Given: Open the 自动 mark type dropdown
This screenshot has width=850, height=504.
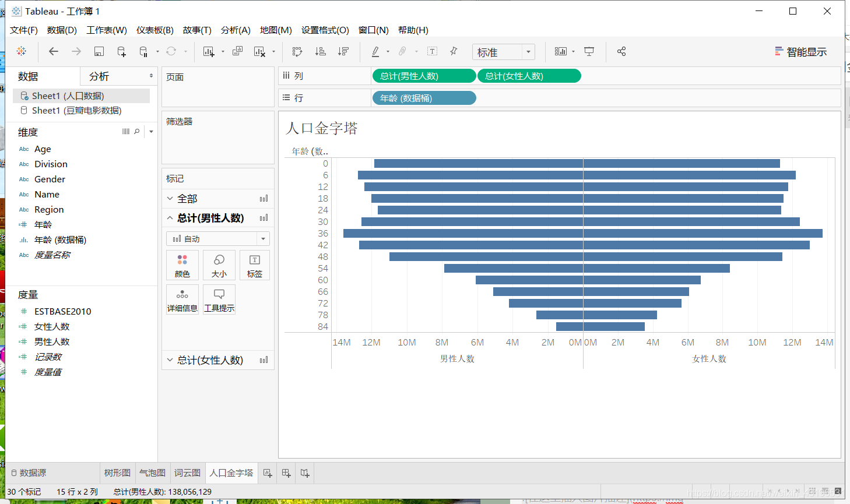Looking at the screenshot, I should click(x=218, y=239).
